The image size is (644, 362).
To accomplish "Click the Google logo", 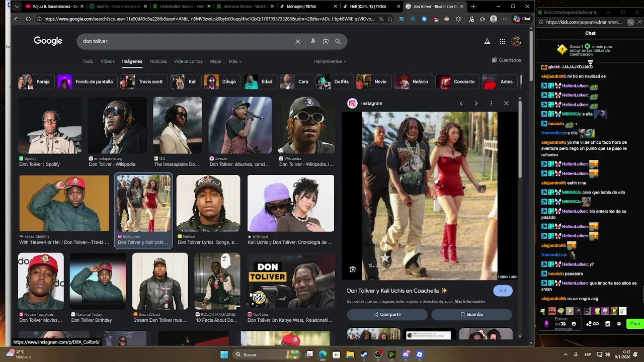I will click(48, 41).
